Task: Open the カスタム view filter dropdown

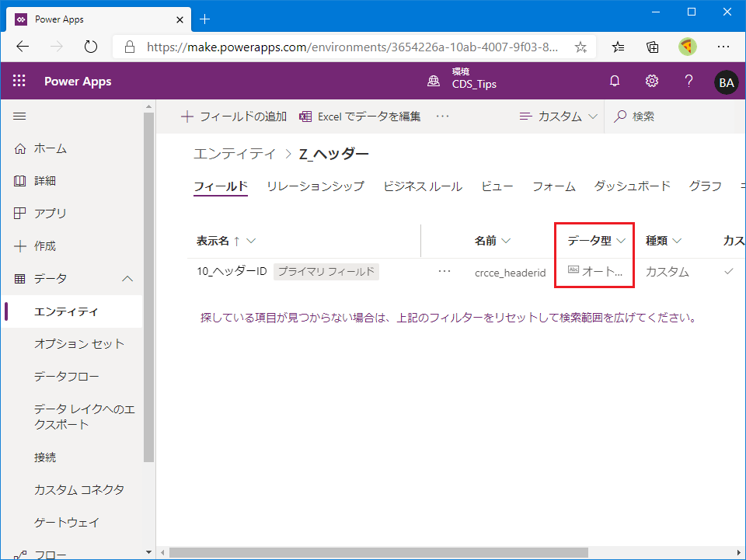Action: pyautogui.click(x=558, y=117)
